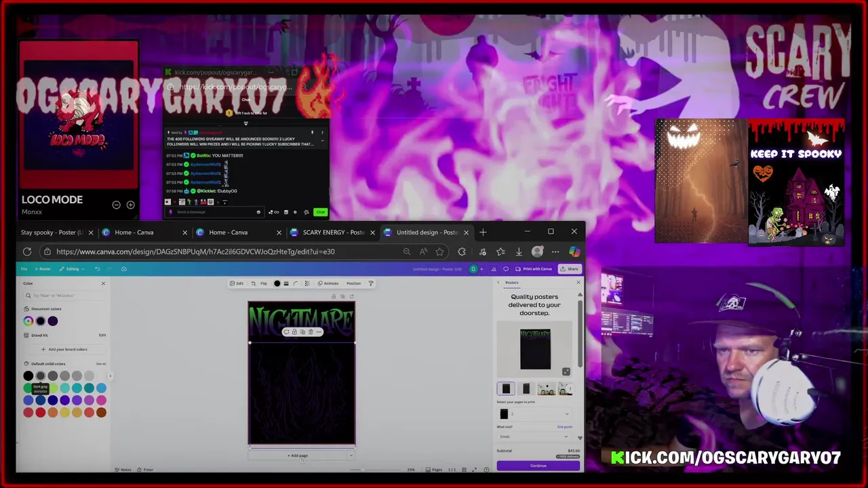Click the zoom slider in bottom bar
The image size is (868, 488).
pyautogui.click(x=375, y=470)
